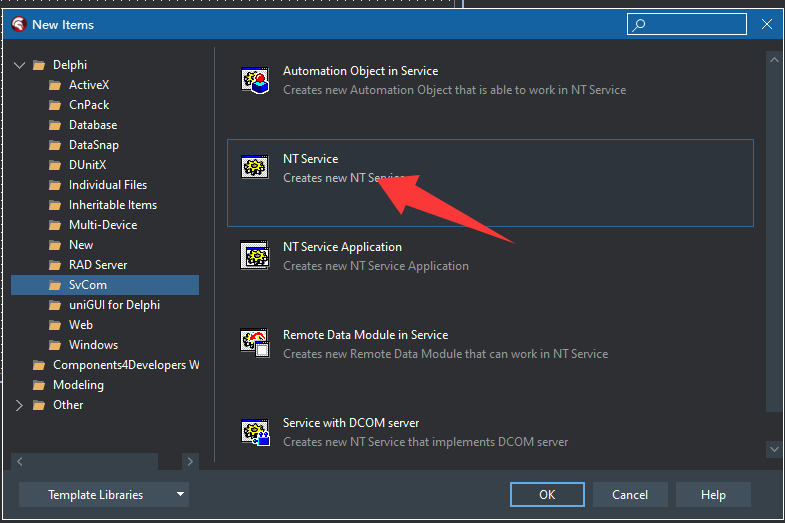
Task: Click the SvCom folder icon
Action: tap(55, 285)
